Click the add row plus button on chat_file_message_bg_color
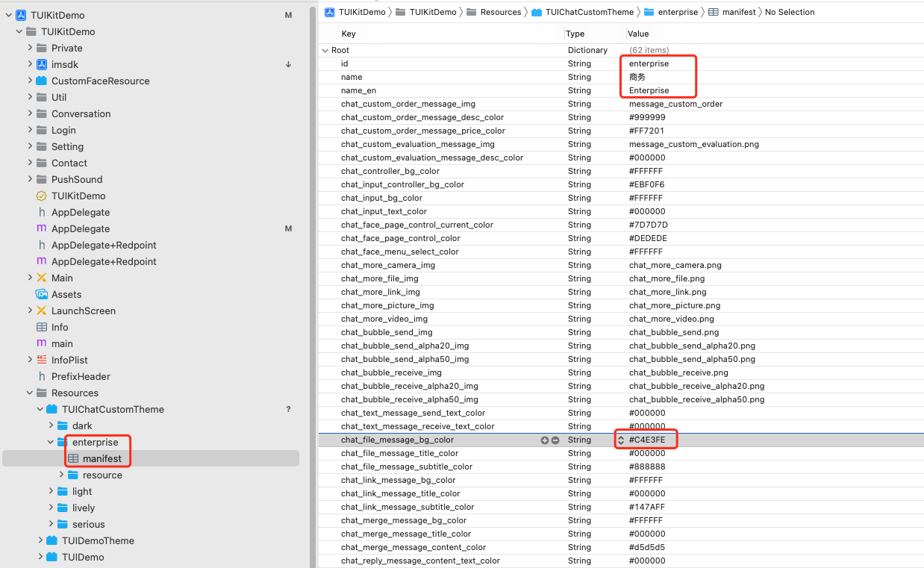 pos(545,440)
